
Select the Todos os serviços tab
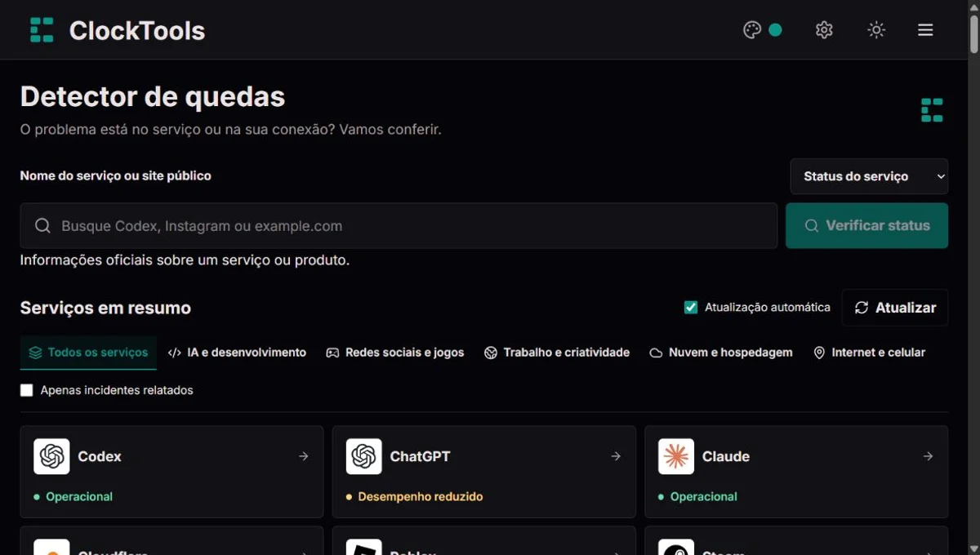[x=88, y=353]
